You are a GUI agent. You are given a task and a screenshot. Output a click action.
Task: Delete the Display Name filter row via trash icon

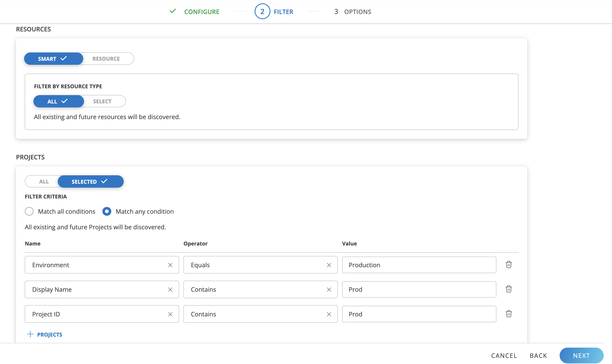(508, 289)
